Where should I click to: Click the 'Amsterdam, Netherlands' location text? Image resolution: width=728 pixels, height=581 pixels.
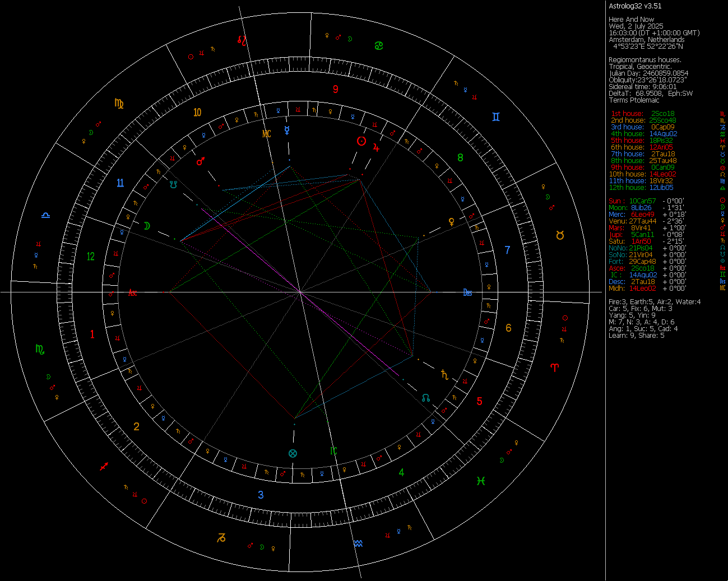click(646, 40)
